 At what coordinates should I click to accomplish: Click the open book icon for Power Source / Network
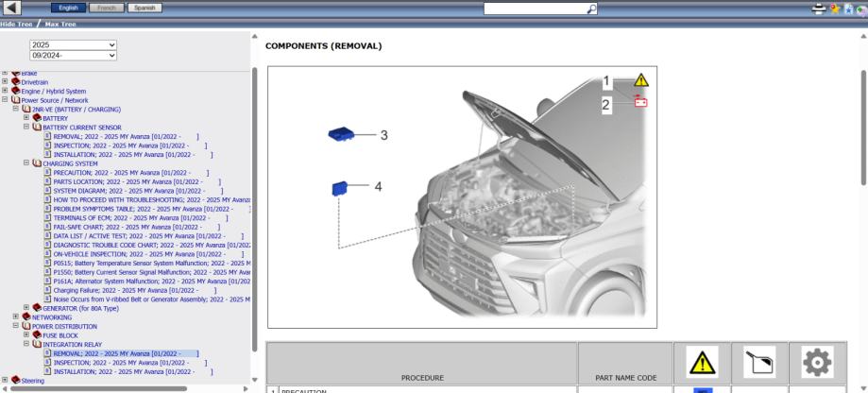[x=15, y=100]
